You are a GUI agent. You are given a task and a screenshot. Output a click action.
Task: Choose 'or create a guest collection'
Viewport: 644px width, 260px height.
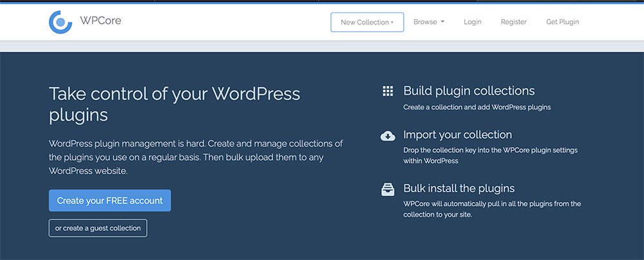[x=98, y=228]
